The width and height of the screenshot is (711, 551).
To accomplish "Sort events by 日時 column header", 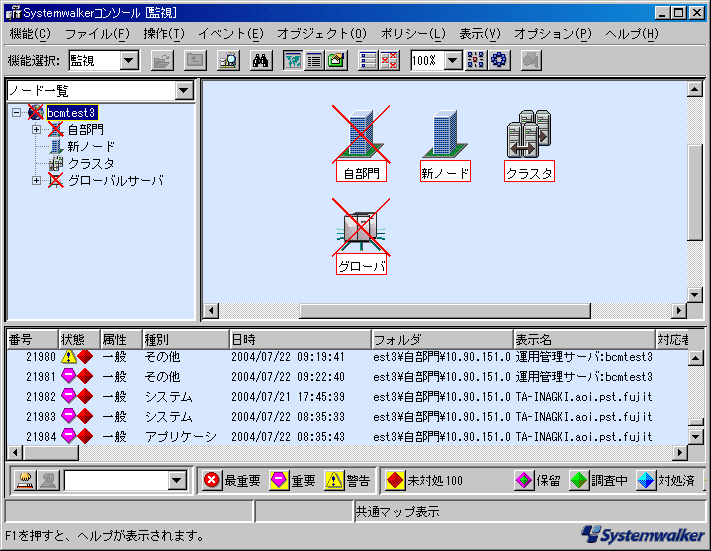I will pos(300,339).
